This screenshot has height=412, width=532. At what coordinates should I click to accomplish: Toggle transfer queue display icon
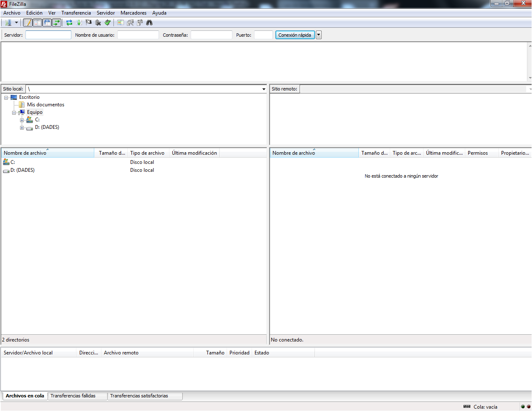[x=57, y=23]
